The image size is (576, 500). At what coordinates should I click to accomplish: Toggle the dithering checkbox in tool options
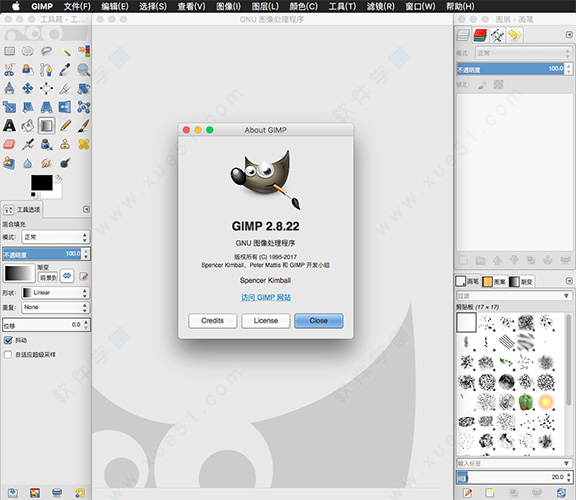(8, 340)
